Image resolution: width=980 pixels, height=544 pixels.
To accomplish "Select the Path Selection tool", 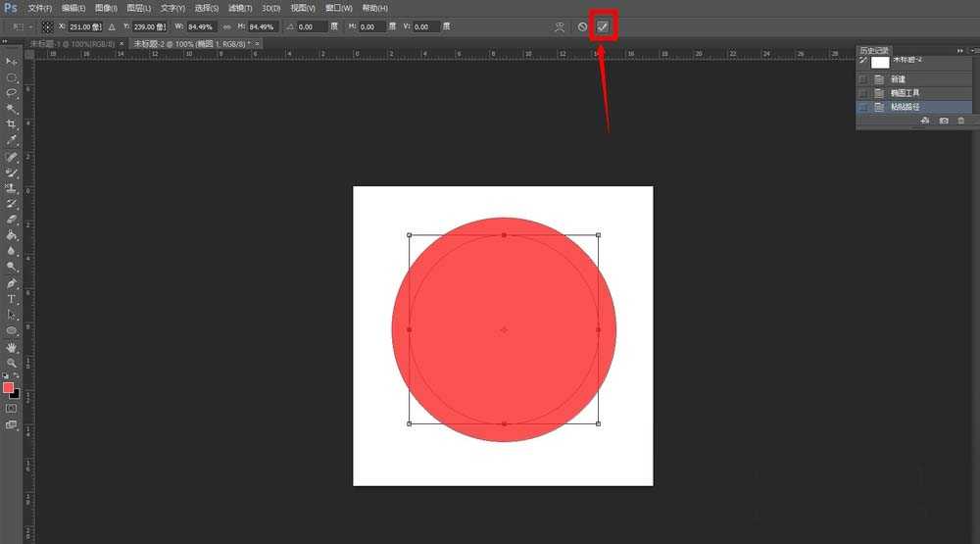I will [x=11, y=315].
